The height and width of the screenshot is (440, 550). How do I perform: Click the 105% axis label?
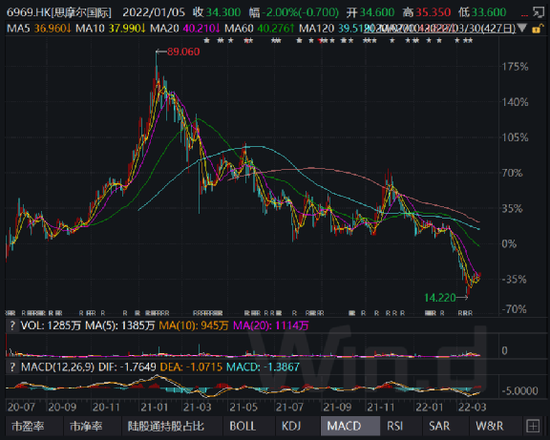(x=515, y=138)
